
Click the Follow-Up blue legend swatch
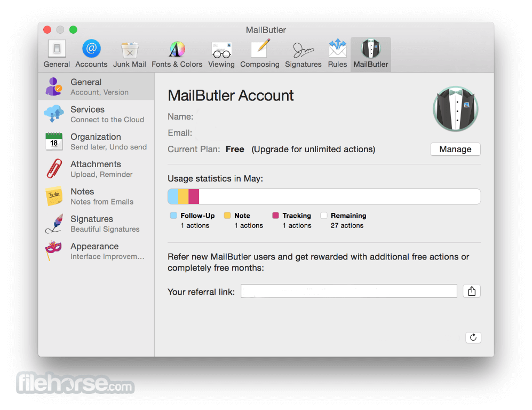[x=173, y=216]
